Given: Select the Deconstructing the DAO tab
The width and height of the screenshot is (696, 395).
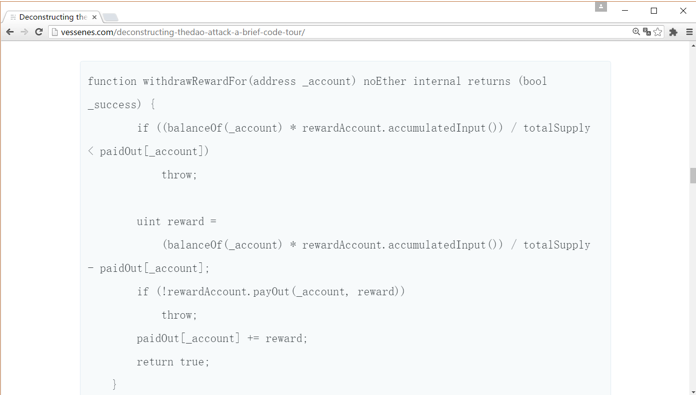Looking at the screenshot, I should 52,17.
